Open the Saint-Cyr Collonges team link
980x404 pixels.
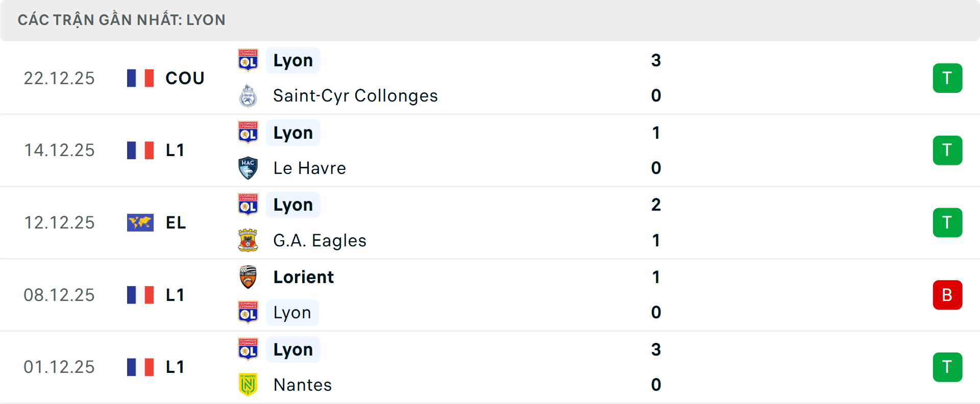[355, 96]
